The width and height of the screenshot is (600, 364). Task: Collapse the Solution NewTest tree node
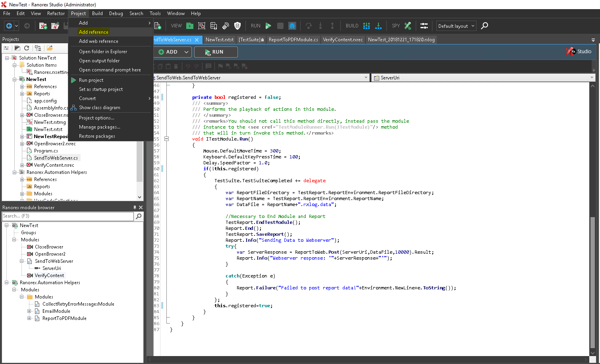[7, 58]
